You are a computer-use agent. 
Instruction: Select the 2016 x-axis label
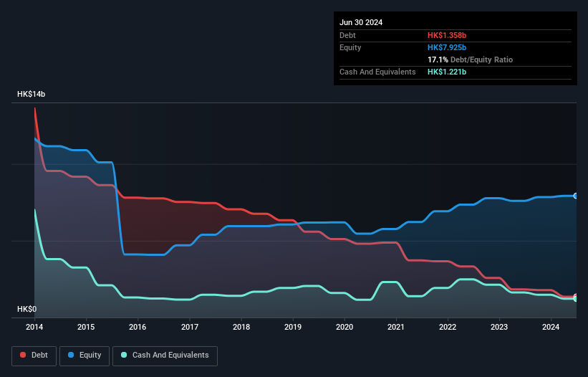pos(138,327)
